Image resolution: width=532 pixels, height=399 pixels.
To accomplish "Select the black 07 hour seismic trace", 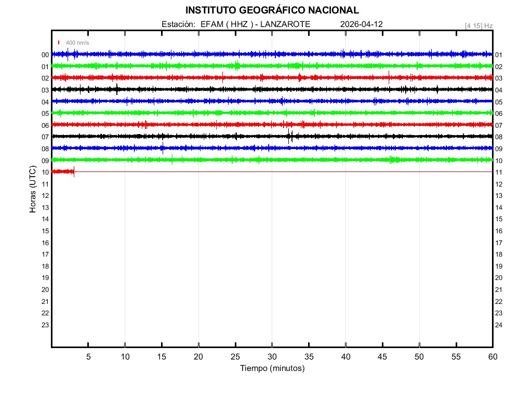I will pos(272,136).
